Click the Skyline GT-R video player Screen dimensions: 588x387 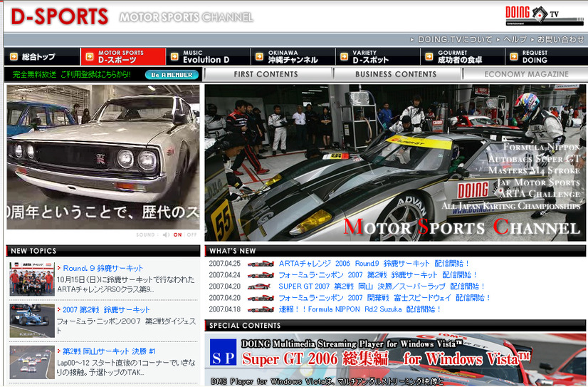pyautogui.click(x=103, y=157)
